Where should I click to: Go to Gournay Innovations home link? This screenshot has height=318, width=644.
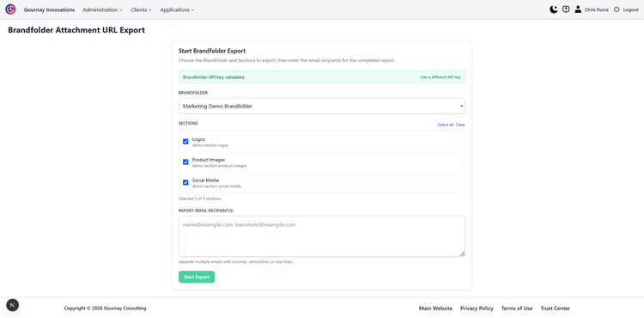click(49, 9)
